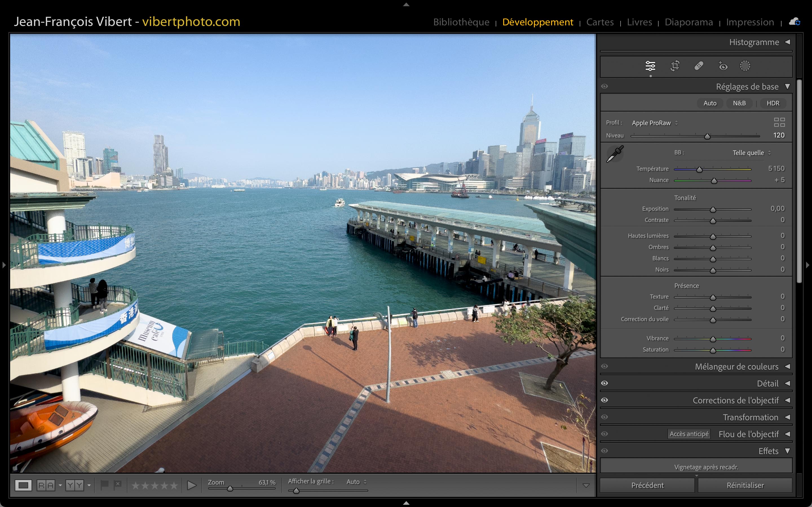Select the Healing bandage tool
Screen dimensions: 812x507
[x=699, y=66]
